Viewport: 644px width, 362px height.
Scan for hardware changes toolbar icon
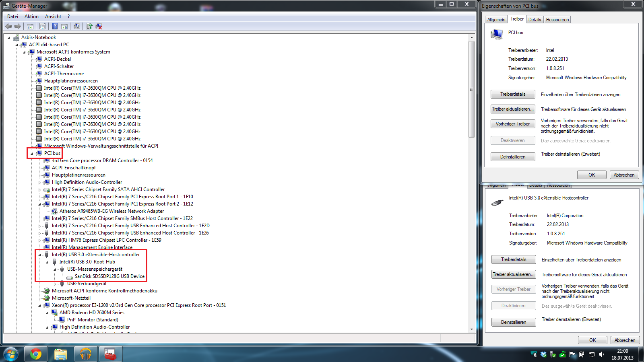(x=77, y=27)
